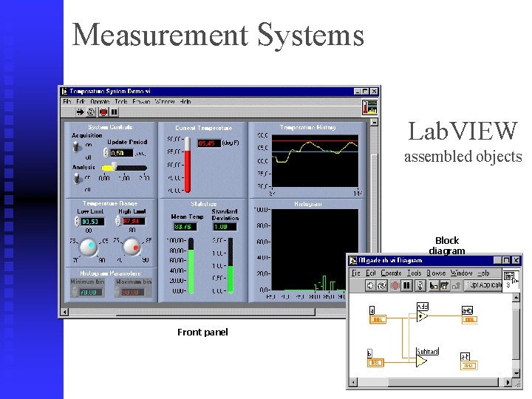
Task: Click Pause button in Temperature System Demo toolbar
Action: 115,112
